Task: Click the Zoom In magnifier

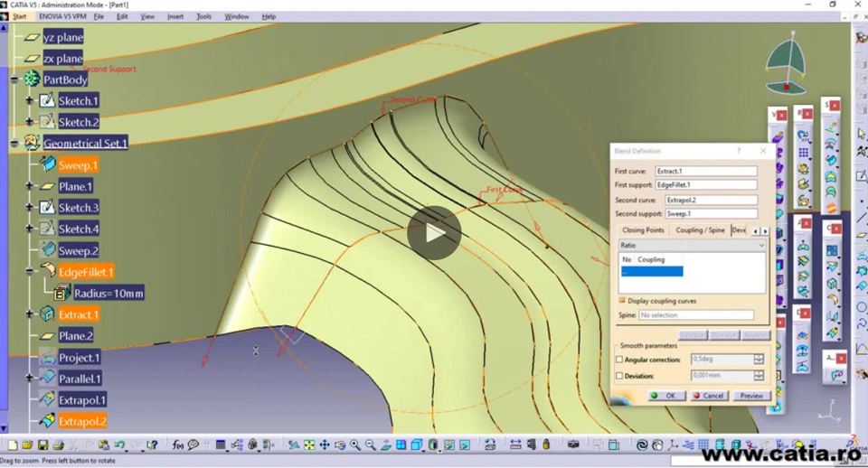Action: click(x=355, y=445)
